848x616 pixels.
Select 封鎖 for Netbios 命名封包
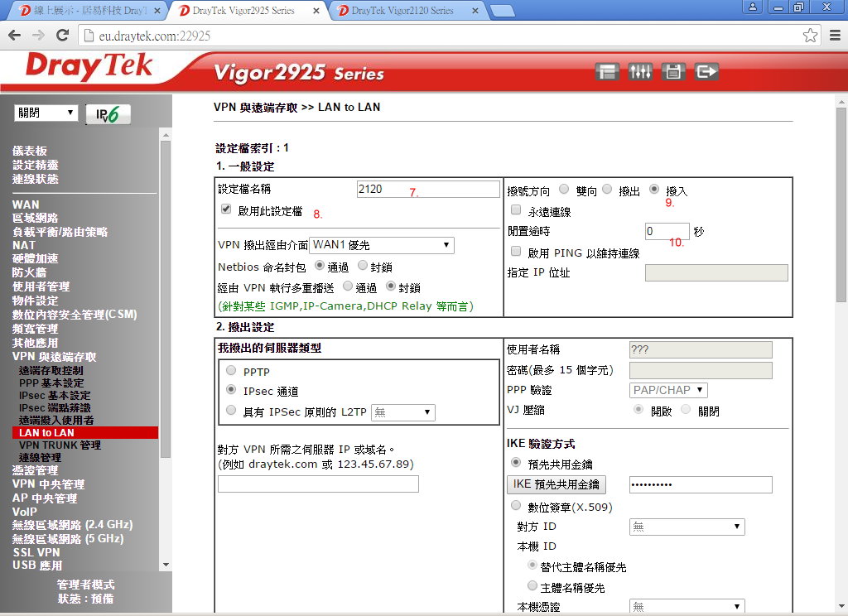[363, 266]
